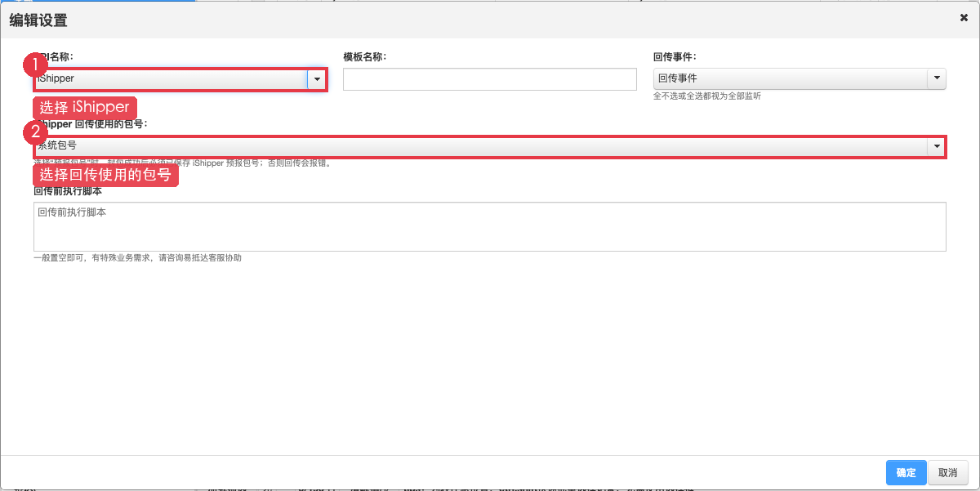Close the 编辑设置 dialog with X
Image resolution: width=980 pixels, height=491 pixels.
click(x=964, y=17)
